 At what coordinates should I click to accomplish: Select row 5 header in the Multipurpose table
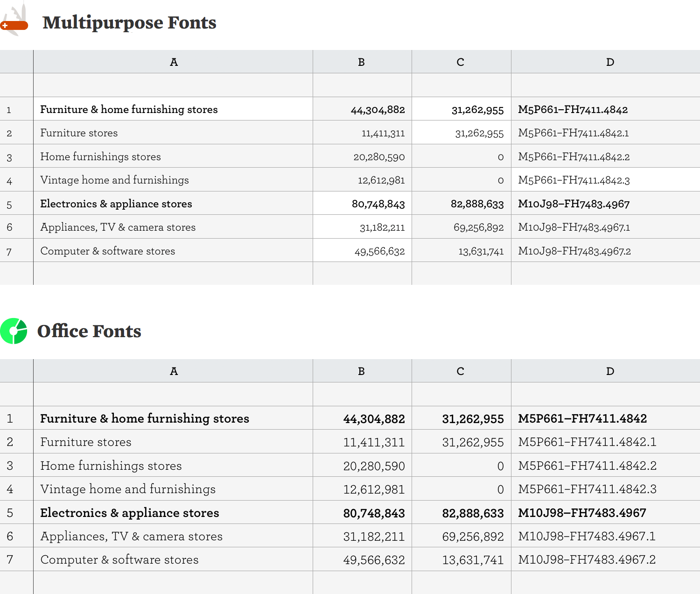click(16, 203)
